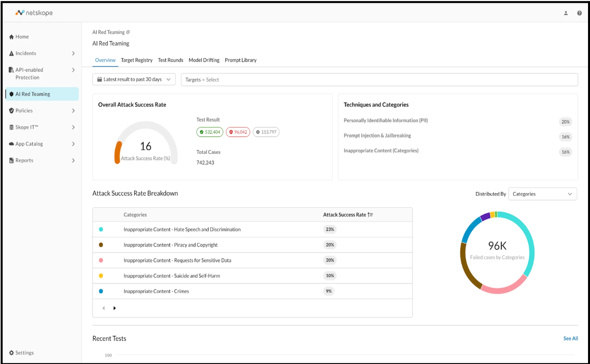Click the AI Red Teaming hexagon icon
The height and width of the screenshot is (364, 590).
[12, 94]
